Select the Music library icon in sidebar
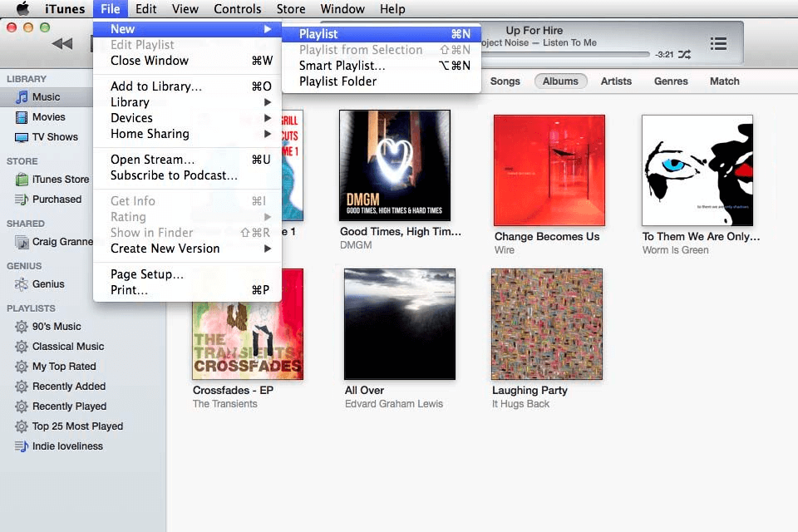The height and width of the screenshot is (532, 798). coord(22,97)
